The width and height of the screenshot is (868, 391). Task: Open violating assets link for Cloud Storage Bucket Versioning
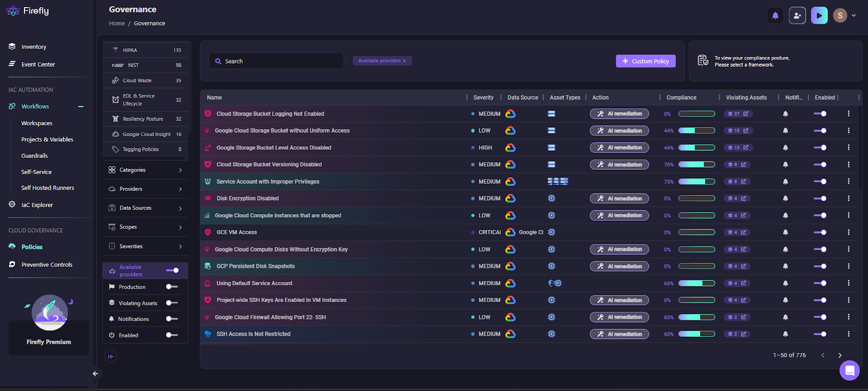click(737, 165)
